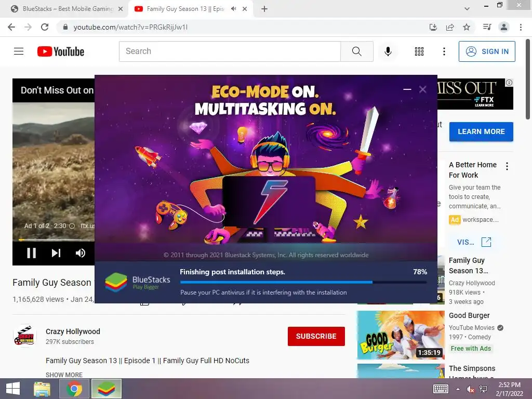Open Crazy Hollywood channel avatar
The height and width of the screenshot is (399, 532).
(x=24, y=336)
